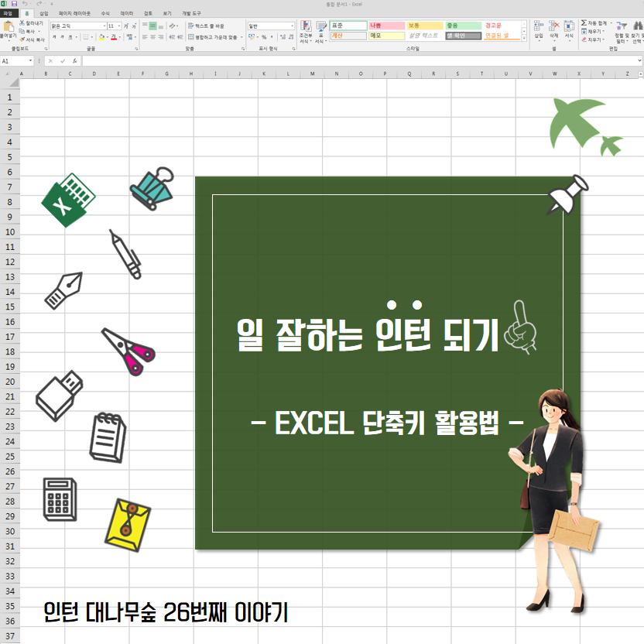Screen dimensions: 644x644
Task: Switch to the Insert (삽입) ribbon tab
Action: (43, 14)
